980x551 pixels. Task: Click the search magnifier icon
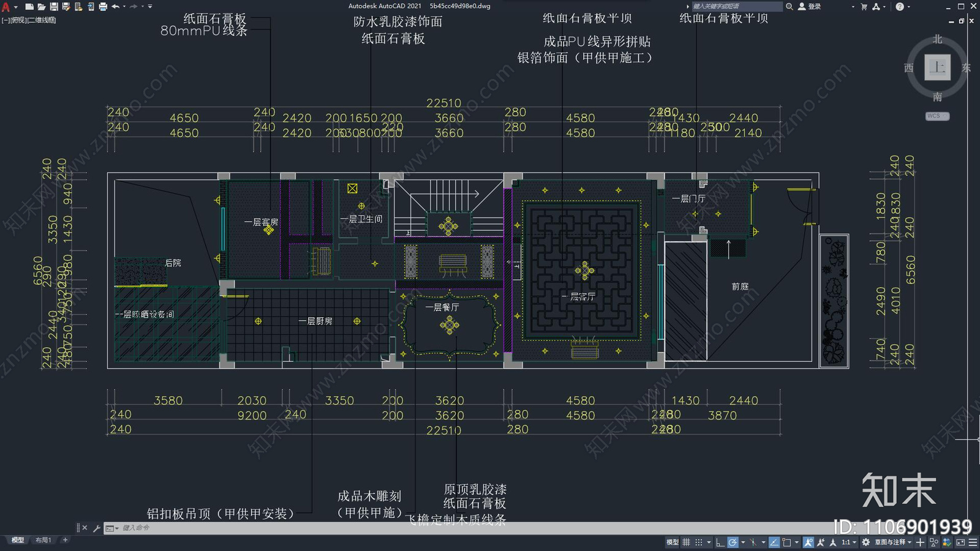(790, 6)
